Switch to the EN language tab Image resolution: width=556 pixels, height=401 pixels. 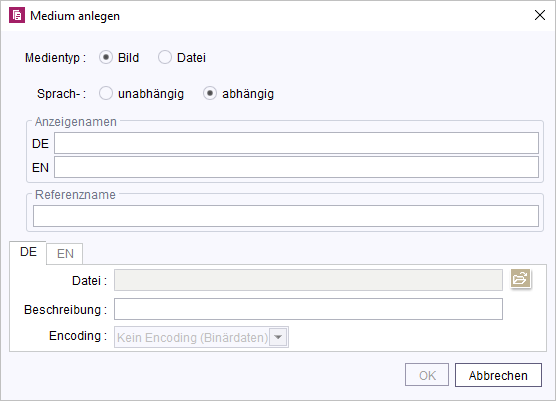click(x=65, y=254)
